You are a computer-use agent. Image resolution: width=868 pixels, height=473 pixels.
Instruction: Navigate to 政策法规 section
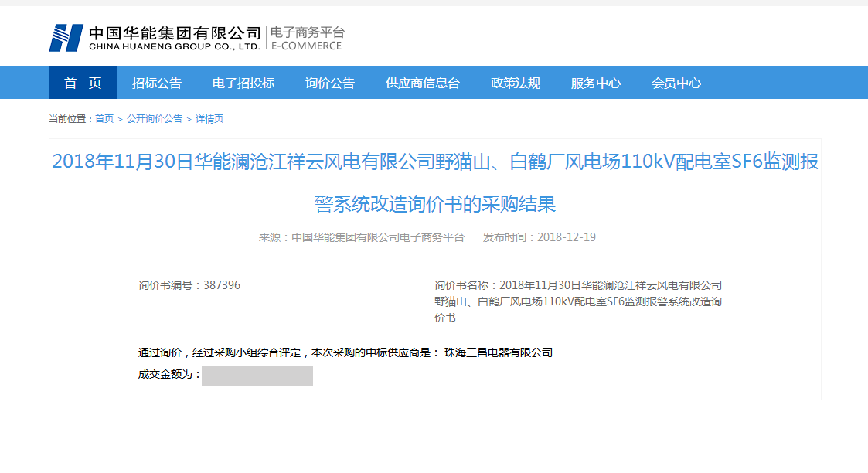[x=516, y=83]
